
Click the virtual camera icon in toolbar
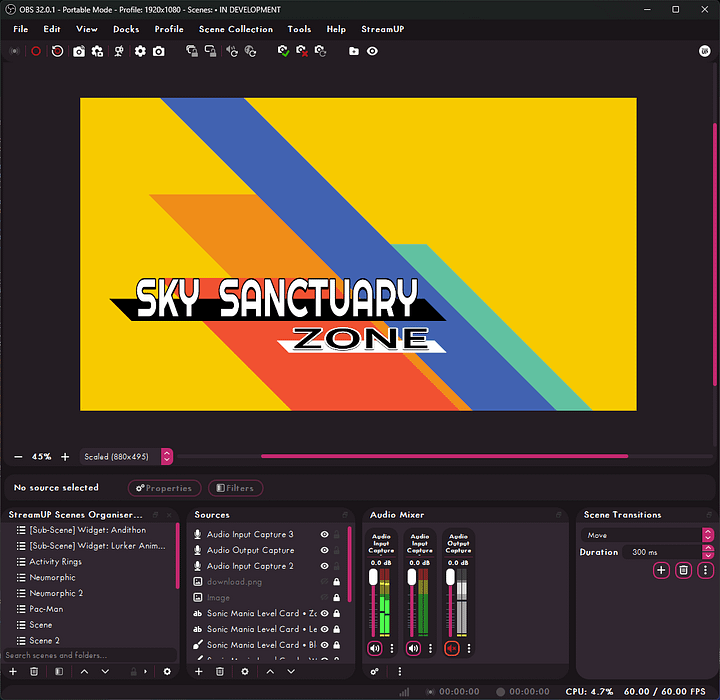point(79,51)
